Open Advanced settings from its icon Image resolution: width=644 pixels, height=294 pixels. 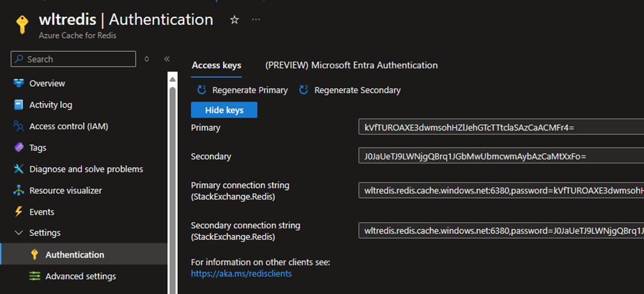35,276
